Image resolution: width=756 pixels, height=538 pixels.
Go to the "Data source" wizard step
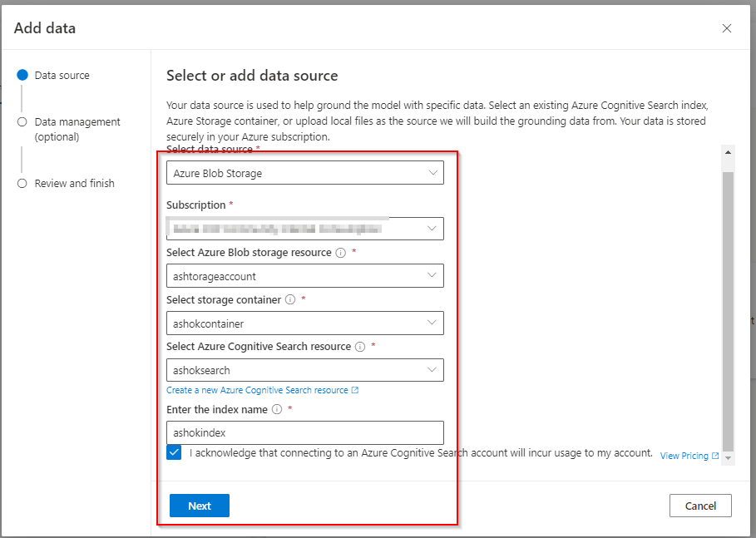point(58,75)
